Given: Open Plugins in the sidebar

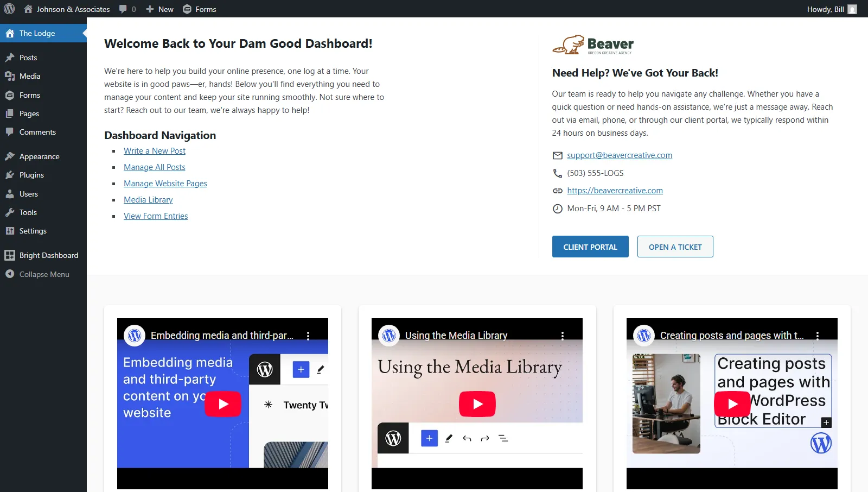Looking at the screenshot, I should [31, 175].
